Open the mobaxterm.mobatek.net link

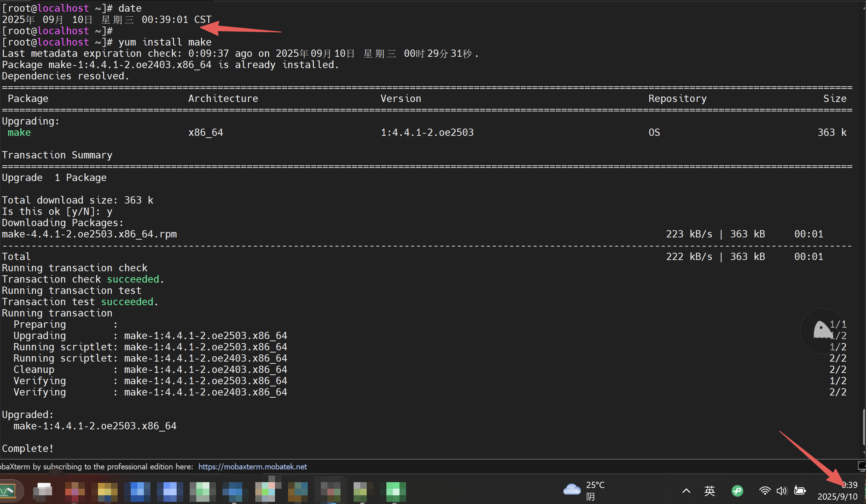(x=253, y=466)
